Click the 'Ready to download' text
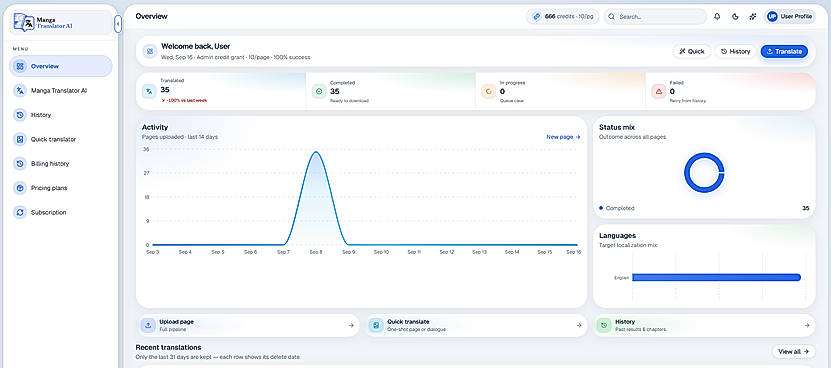Image resolution: width=831 pixels, height=368 pixels. pos(349,100)
